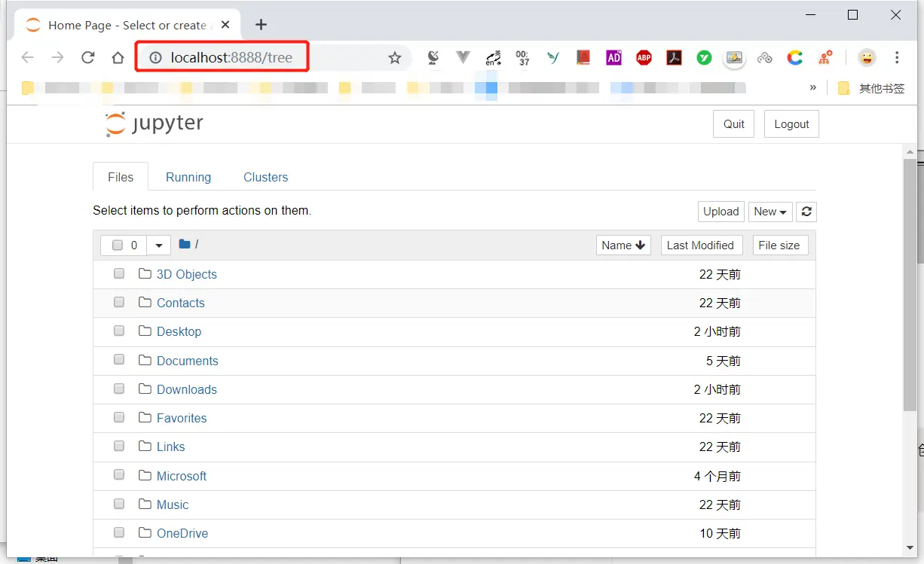
Task: Open Chrome's three-dot menu
Action: tap(897, 57)
